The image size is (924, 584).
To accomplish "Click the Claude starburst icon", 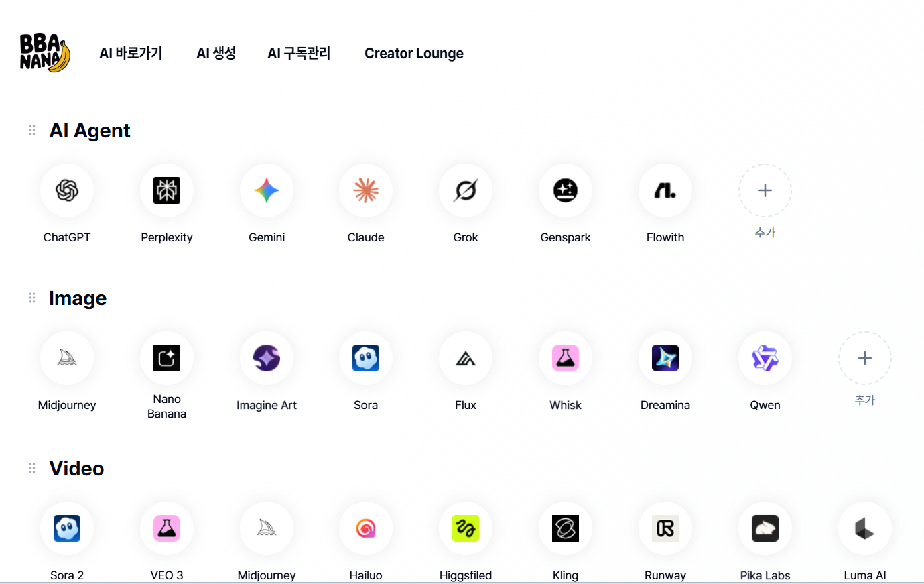I will point(366,190).
